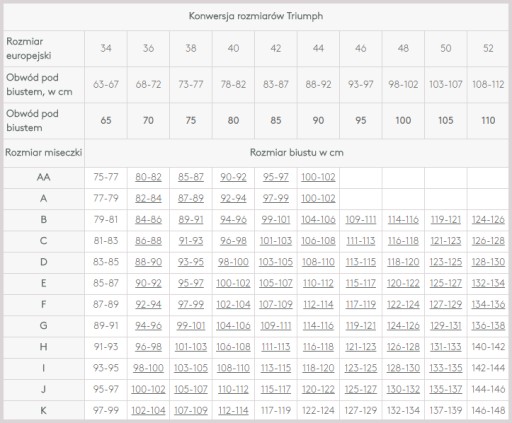Click the 'Konwersja rozmiarów Triumph' title
The width and height of the screenshot is (512, 423).
256,16
